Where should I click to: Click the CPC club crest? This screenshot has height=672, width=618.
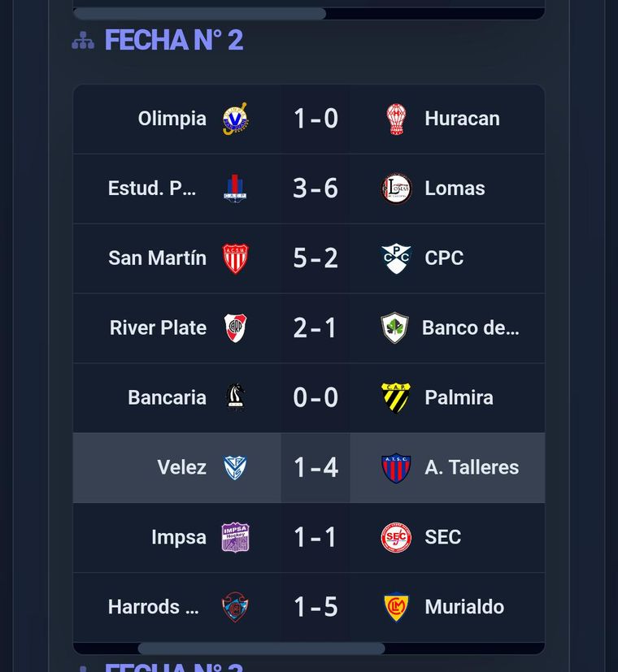click(x=396, y=258)
